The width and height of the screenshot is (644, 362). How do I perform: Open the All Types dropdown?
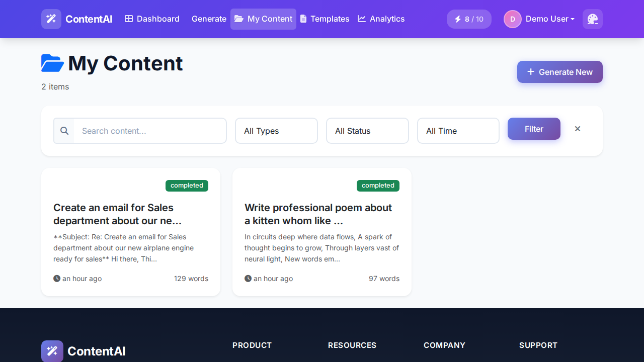[276, 131]
